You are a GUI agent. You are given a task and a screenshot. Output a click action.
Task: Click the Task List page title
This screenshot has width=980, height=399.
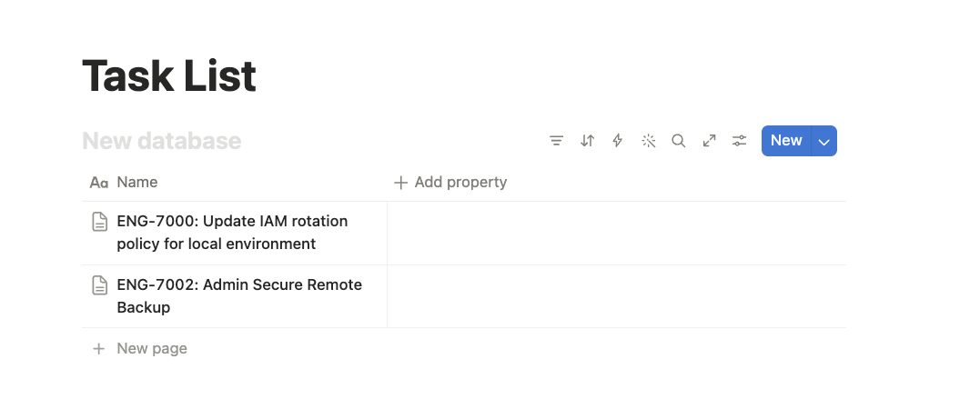169,76
